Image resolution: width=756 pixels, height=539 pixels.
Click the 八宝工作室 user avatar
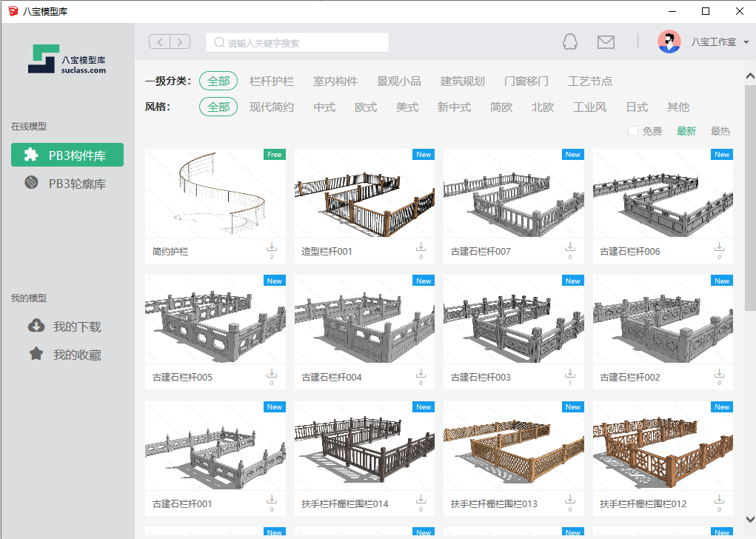click(x=669, y=42)
